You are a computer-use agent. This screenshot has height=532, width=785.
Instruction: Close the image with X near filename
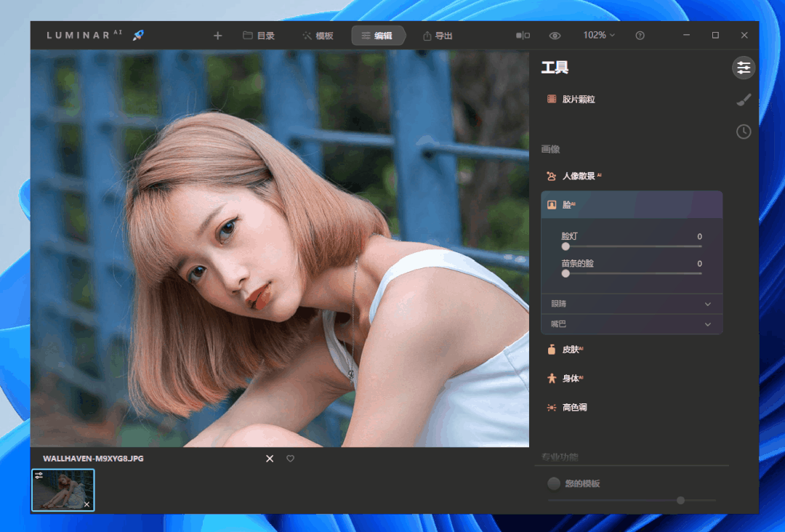click(270, 459)
